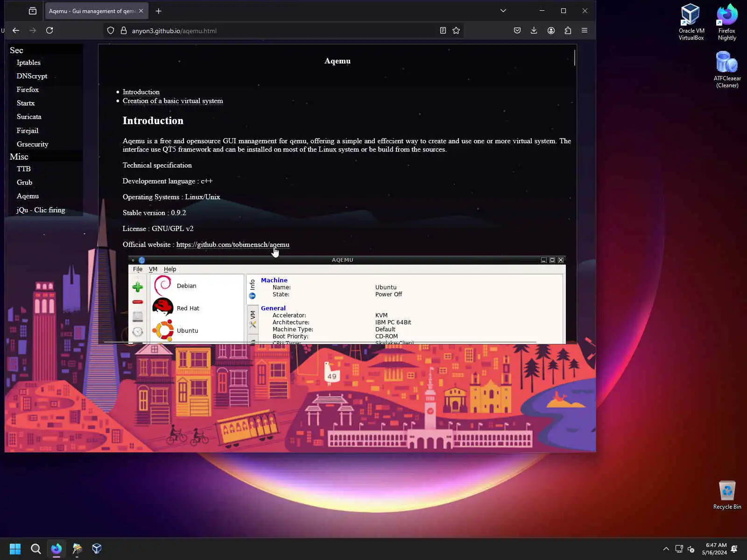
Task: Click VirtualBox taskbar icon
Action: click(x=97, y=549)
